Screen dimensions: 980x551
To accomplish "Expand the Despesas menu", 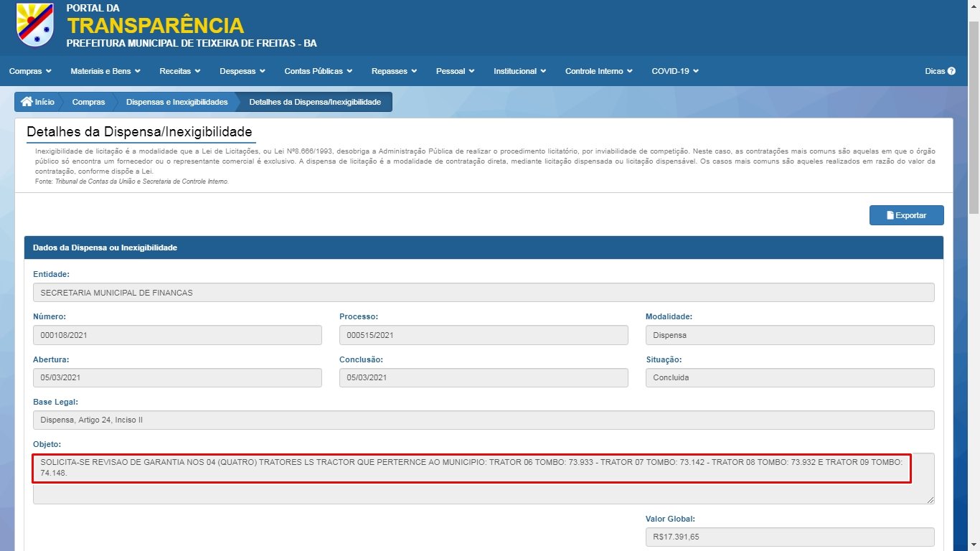I will (x=242, y=71).
